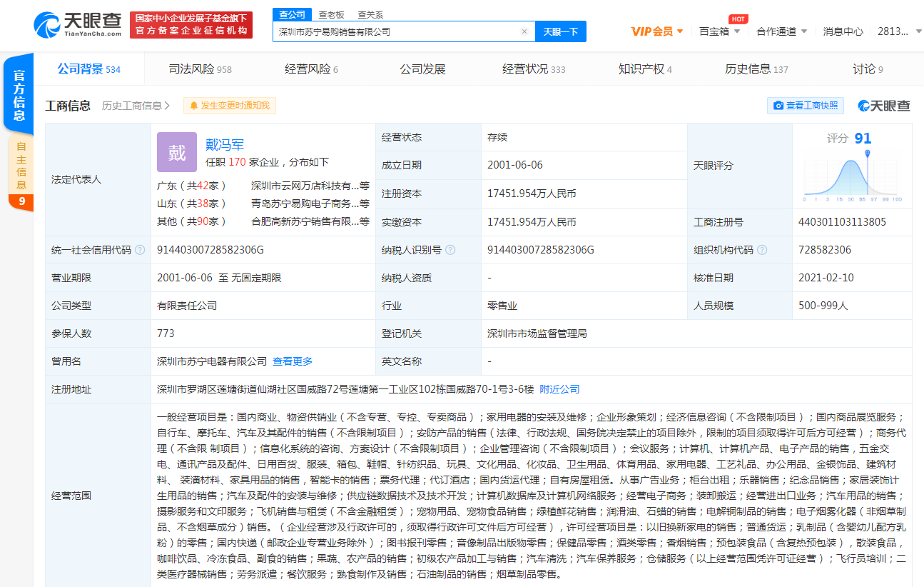The width and height of the screenshot is (924, 587).
Task: Switch to 历史信息 tab
Action: coord(756,69)
